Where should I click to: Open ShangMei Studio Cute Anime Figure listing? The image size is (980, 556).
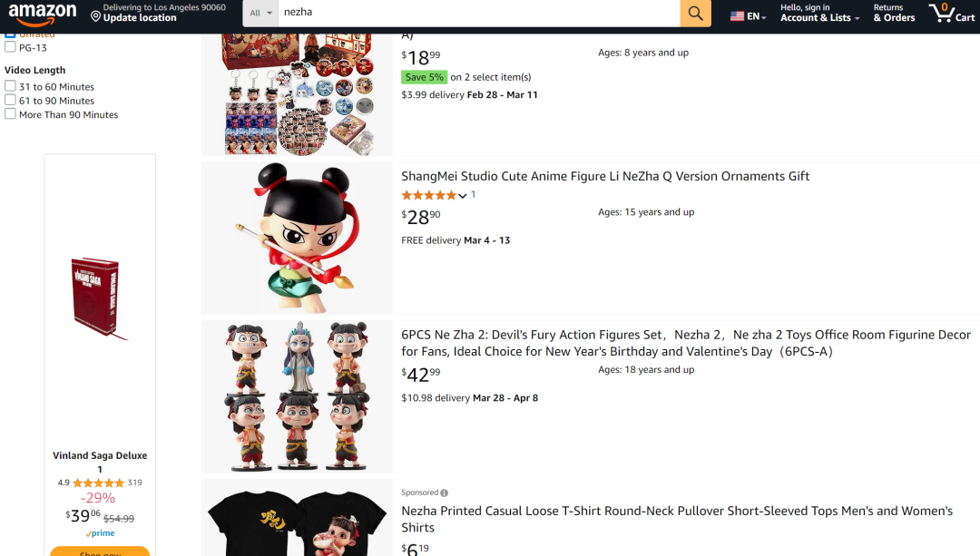click(x=605, y=176)
